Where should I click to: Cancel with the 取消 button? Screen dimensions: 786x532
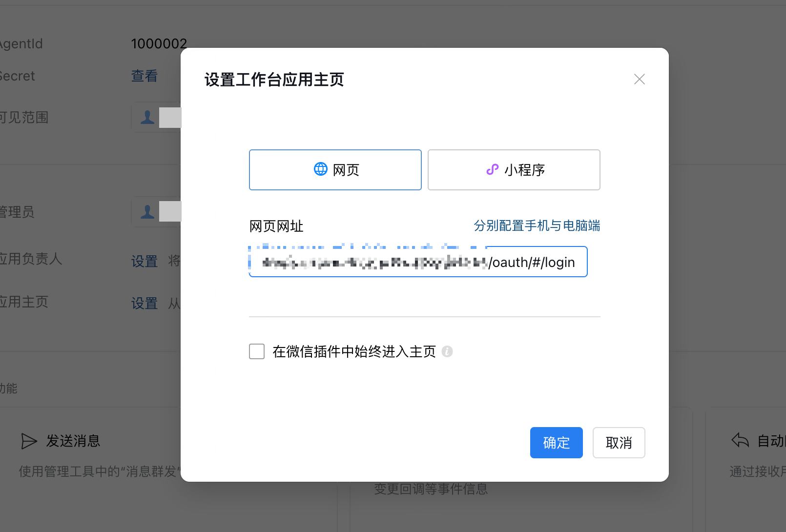(x=619, y=443)
